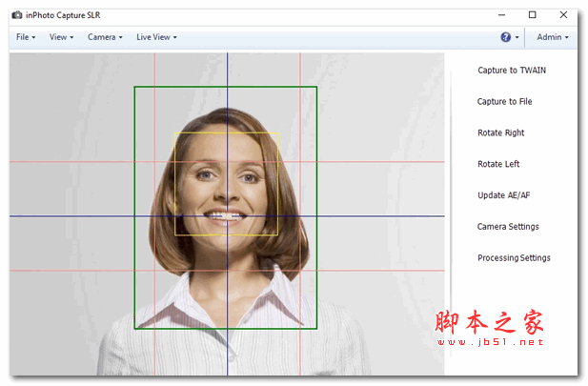Maximize the inPhoto Capture SLR window

pyautogui.click(x=532, y=14)
